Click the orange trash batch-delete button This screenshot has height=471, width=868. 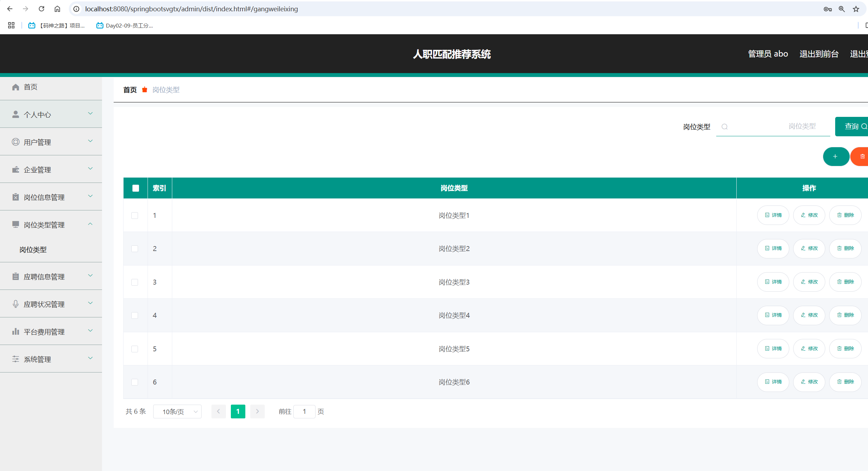click(x=860, y=156)
